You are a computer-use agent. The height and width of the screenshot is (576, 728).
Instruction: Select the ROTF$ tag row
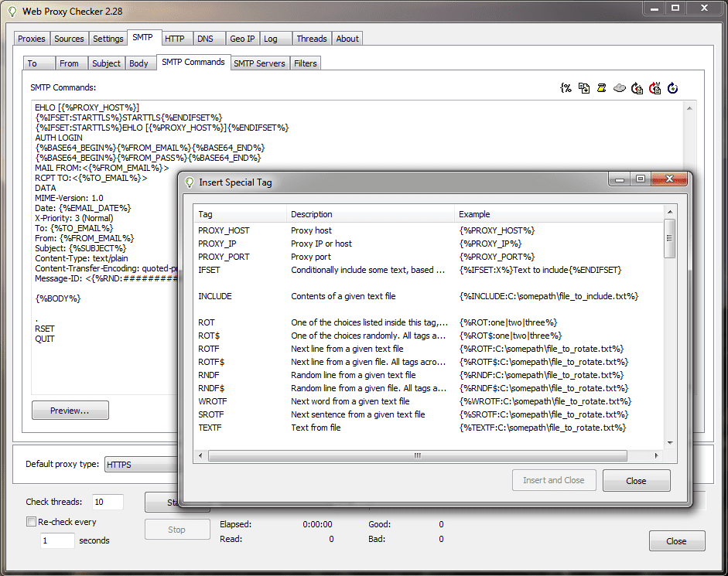click(429, 362)
